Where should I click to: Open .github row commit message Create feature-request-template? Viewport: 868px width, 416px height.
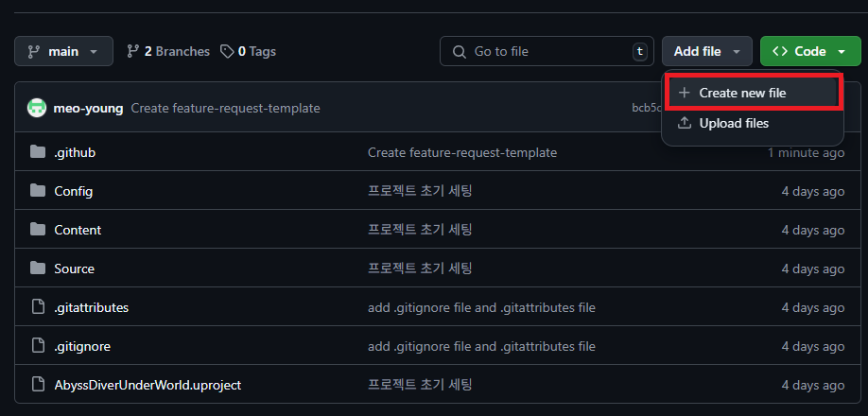coord(462,152)
